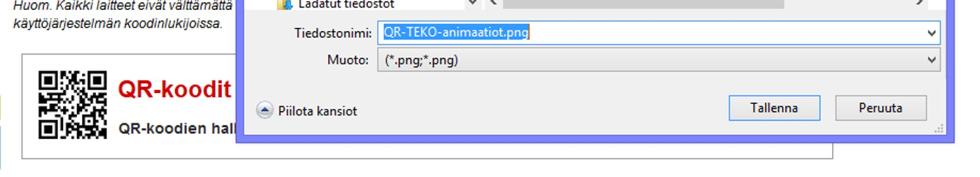Cancel the dialog with Peruuta
980x177 pixels.
click(x=881, y=108)
